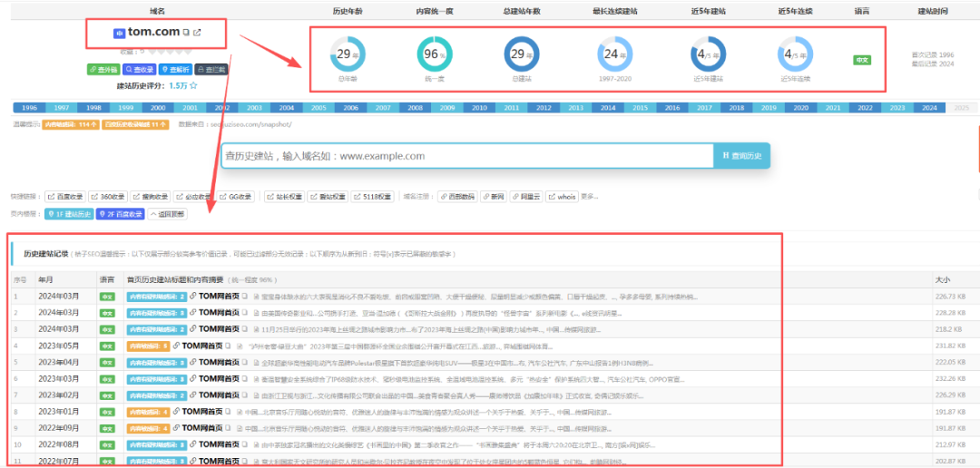
Task: Click the 查解析 button
Action: click(x=176, y=69)
